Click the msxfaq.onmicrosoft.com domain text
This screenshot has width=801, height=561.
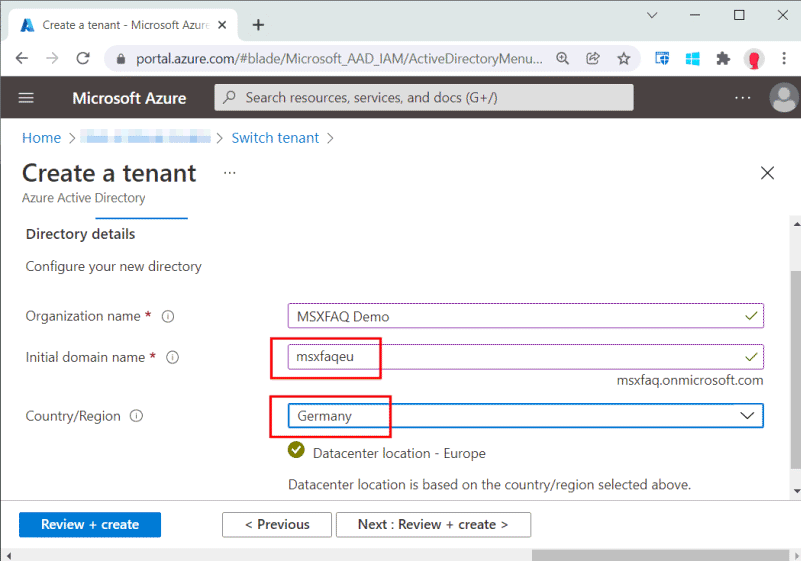(x=690, y=381)
